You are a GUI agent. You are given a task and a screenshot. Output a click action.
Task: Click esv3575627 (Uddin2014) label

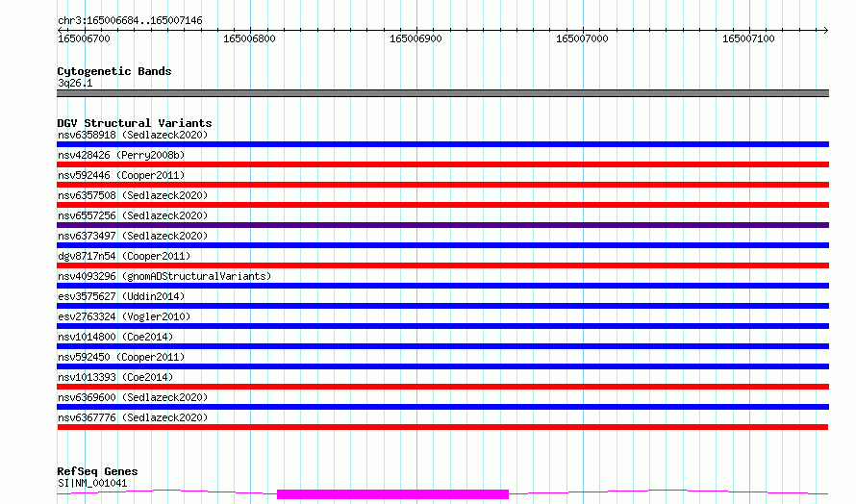pos(121,296)
